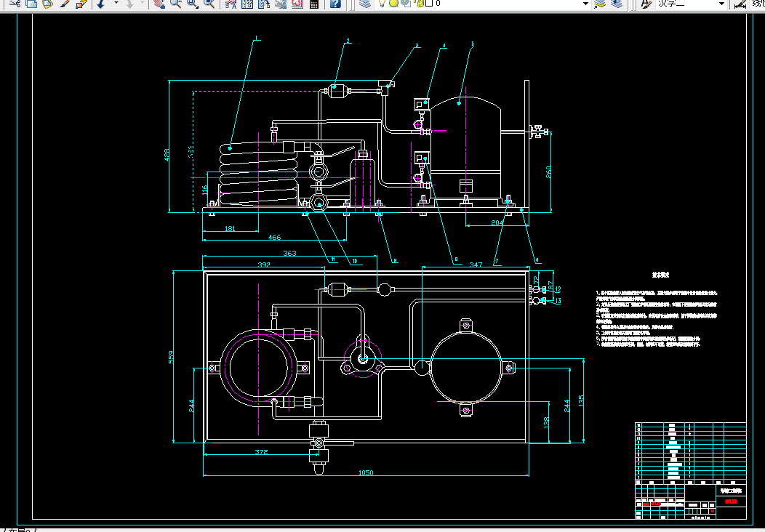Select the 466 dimension text
This screenshot has width=765, height=532.
[x=275, y=237]
